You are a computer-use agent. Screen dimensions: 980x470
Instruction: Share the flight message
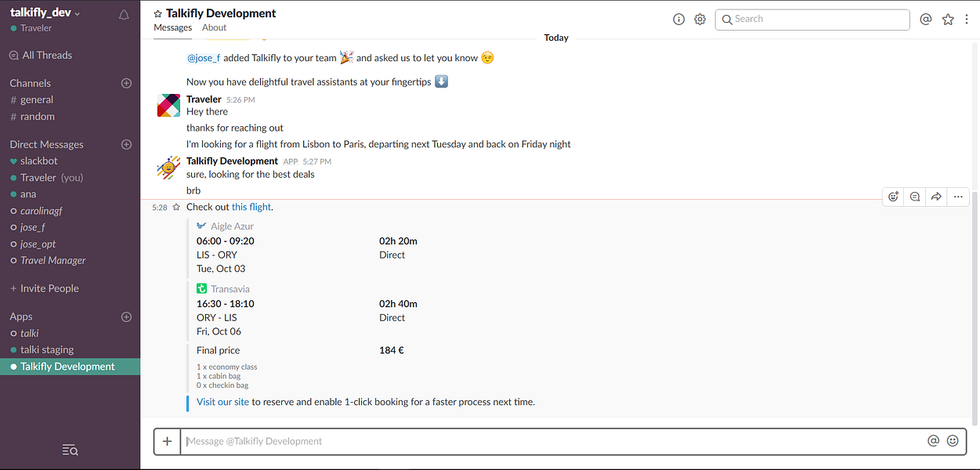tap(936, 197)
